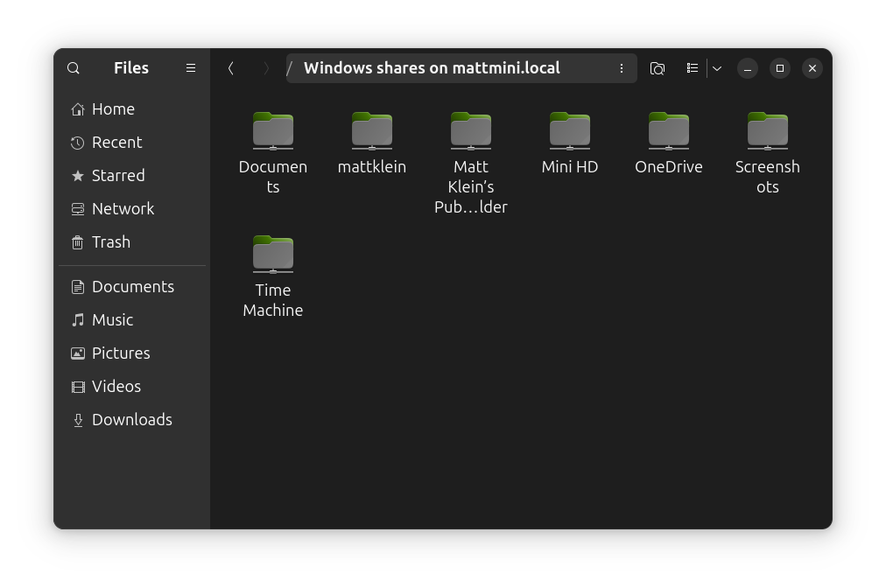The image size is (886, 588).
Task: Show Starred items in the sidebar
Action: coord(118,176)
